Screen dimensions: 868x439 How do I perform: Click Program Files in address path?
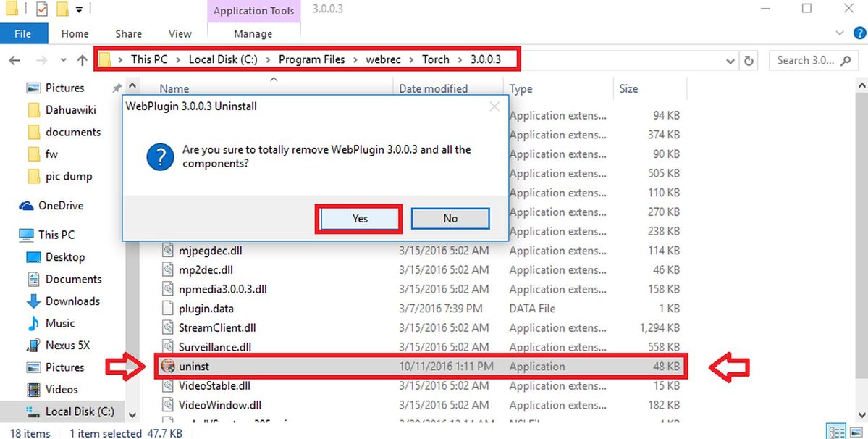click(x=312, y=59)
